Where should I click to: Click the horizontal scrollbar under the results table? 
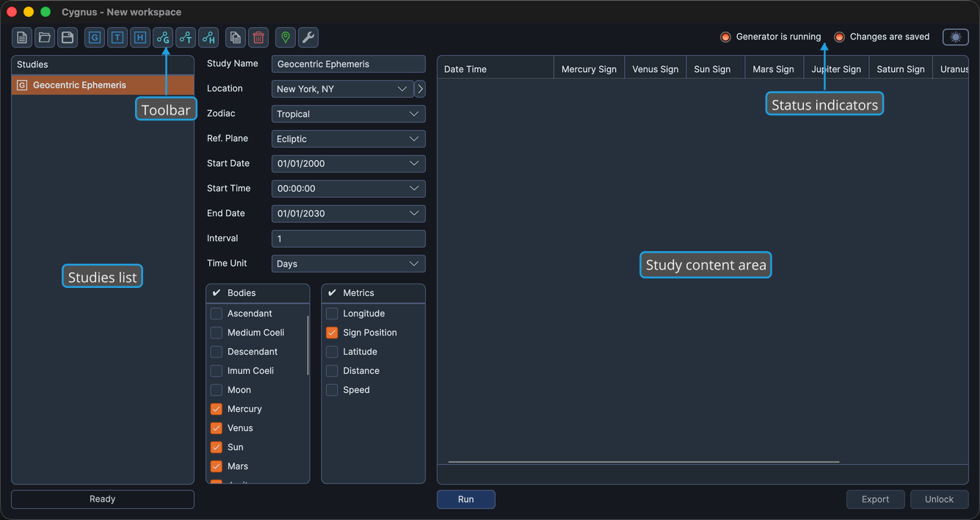click(x=644, y=462)
